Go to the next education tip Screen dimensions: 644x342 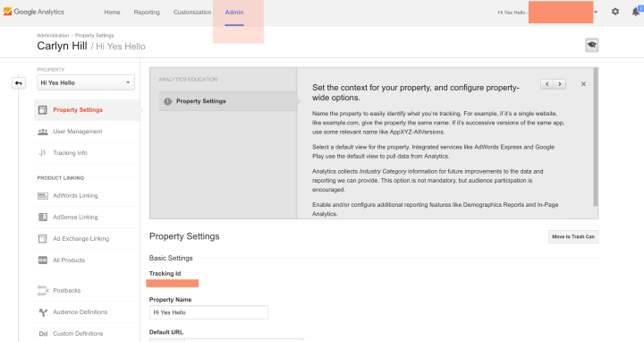click(x=559, y=84)
